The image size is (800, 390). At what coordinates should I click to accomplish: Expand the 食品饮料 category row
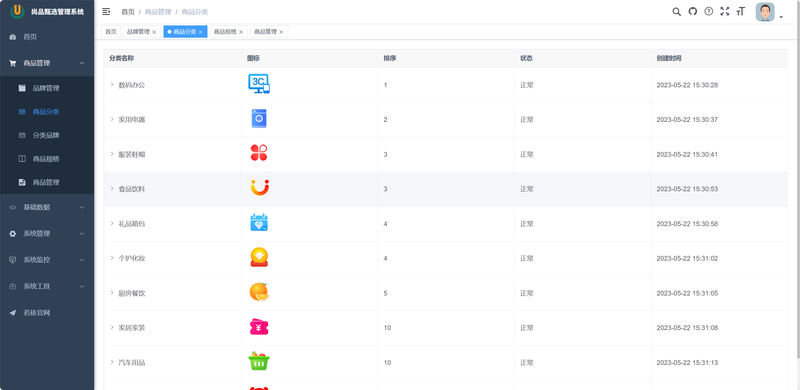[x=112, y=188]
